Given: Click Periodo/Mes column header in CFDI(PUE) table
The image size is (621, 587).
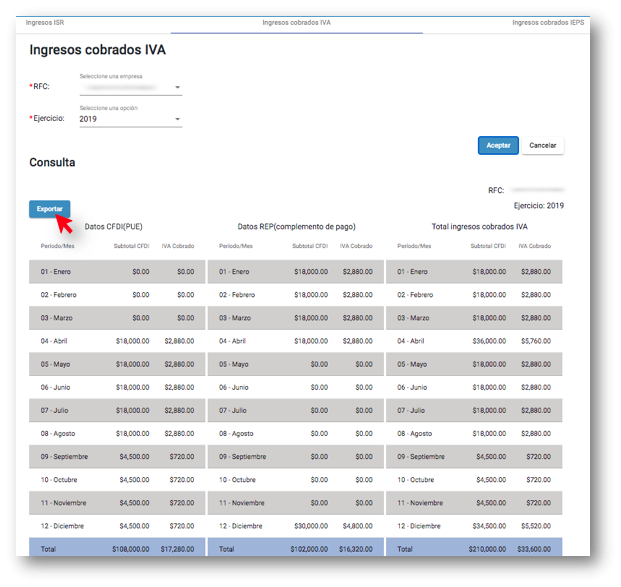Looking at the screenshot, I should tap(57, 246).
